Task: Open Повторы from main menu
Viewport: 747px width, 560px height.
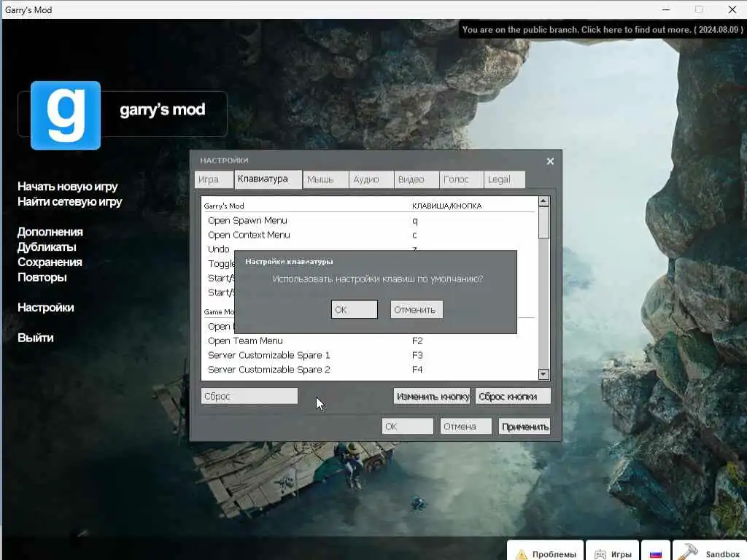Action: click(42, 278)
